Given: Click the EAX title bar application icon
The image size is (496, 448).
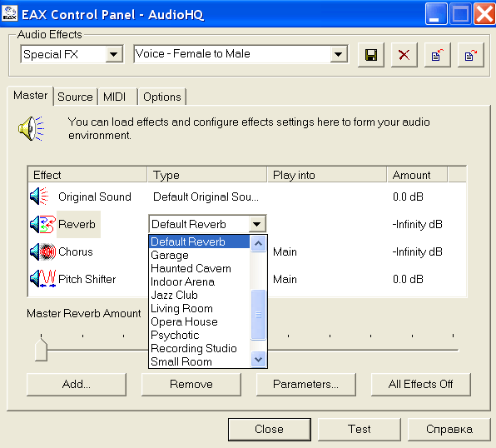Looking at the screenshot, I should pos(10,14).
